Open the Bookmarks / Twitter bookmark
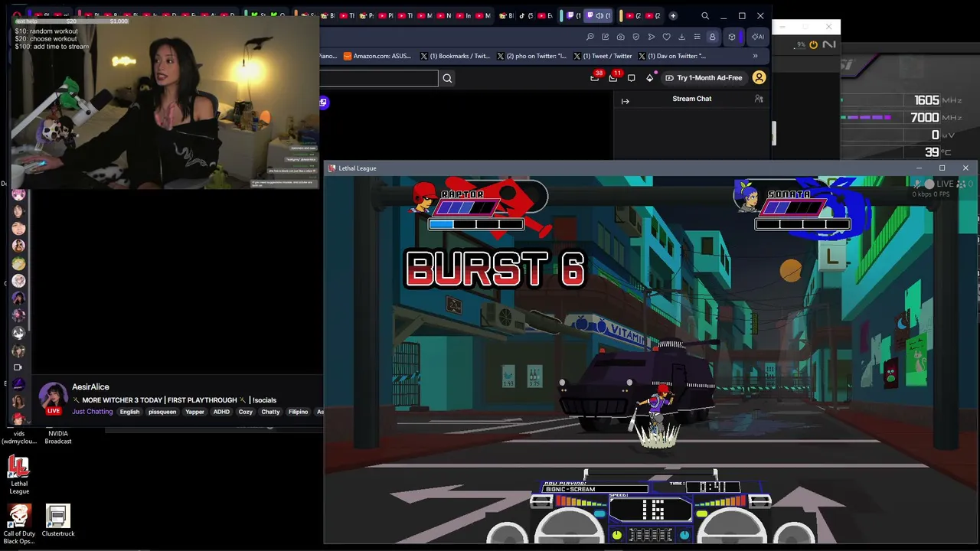Screen dimensions: 980x551 point(455,56)
